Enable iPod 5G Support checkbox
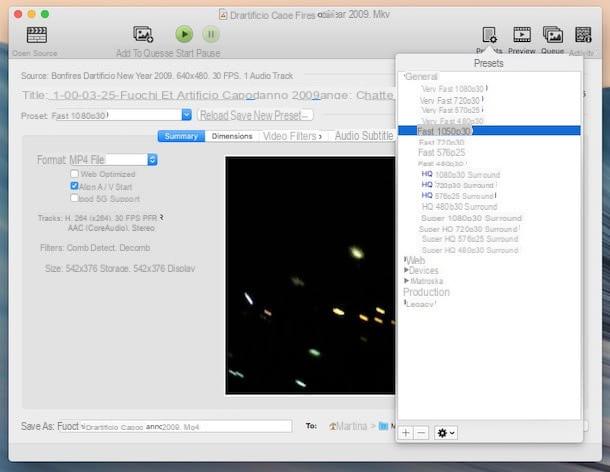 74,198
